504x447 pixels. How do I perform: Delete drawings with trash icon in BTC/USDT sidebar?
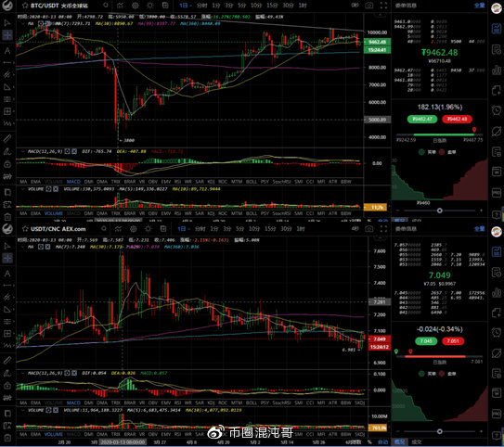pyautogui.click(x=7, y=217)
